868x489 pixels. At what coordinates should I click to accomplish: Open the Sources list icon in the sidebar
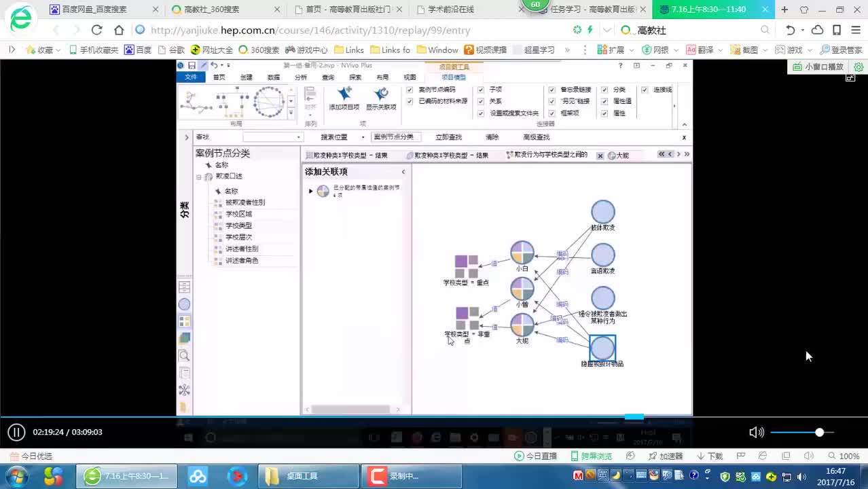[x=184, y=287]
